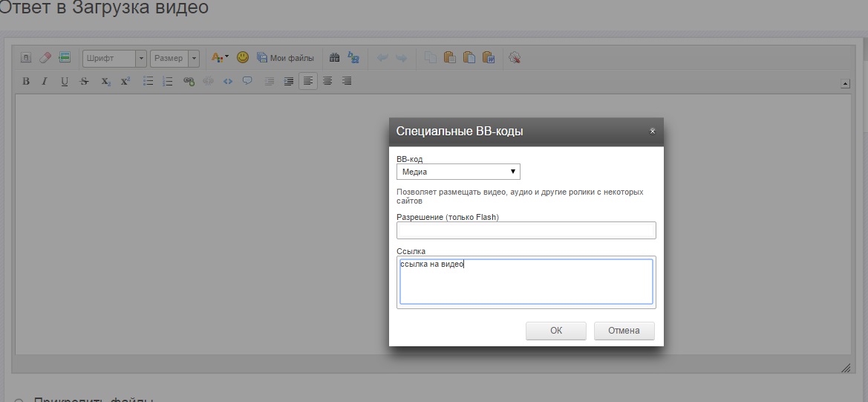Insert a bulleted list
Screen dimensions: 868x402
click(148, 82)
